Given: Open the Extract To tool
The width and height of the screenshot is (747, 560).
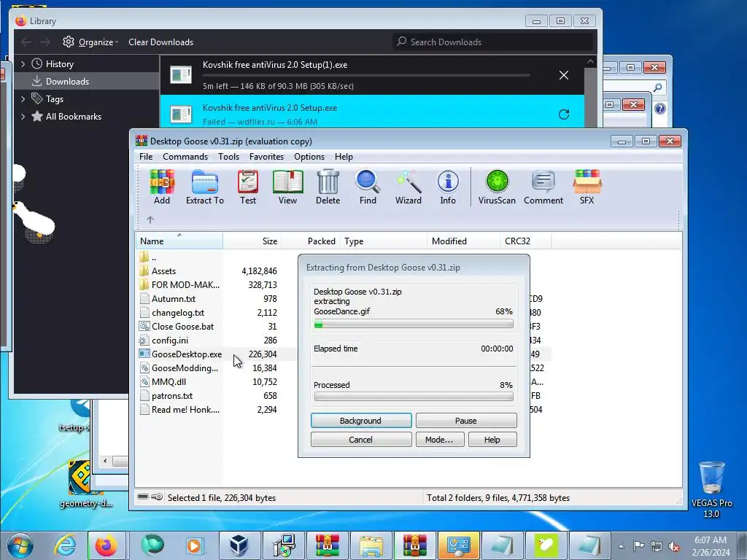Looking at the screenshot, I should (205, 187).
